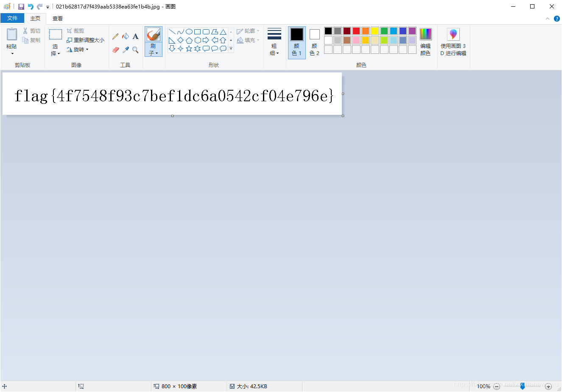Pick the purple color swatch
This screenshot has width=562, height=392.
412,31
